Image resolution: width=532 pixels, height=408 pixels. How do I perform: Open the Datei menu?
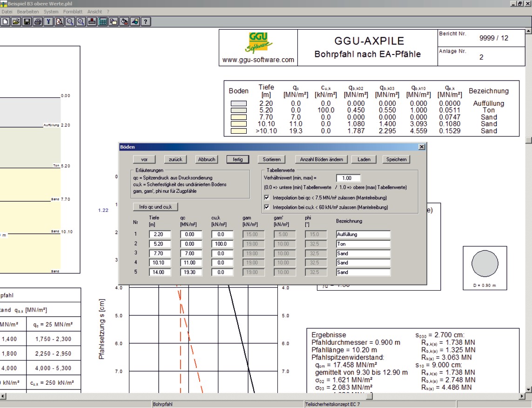(x=7, y=12)
